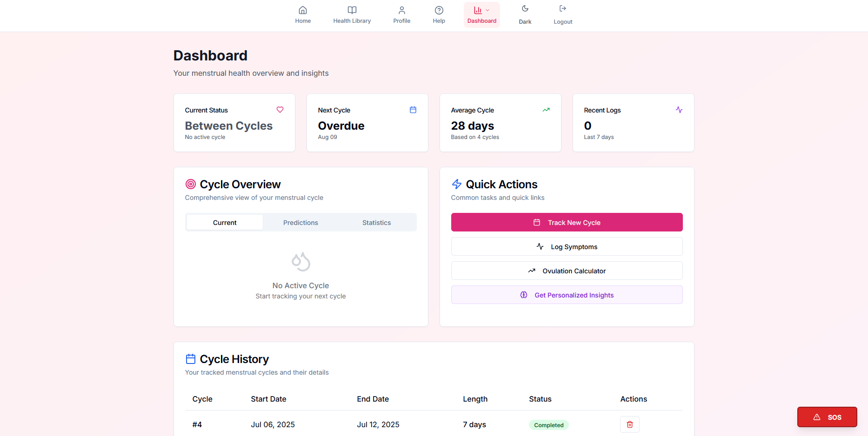
Task: Select the Current tab in Cycle Overview
Action: point(225,222)
